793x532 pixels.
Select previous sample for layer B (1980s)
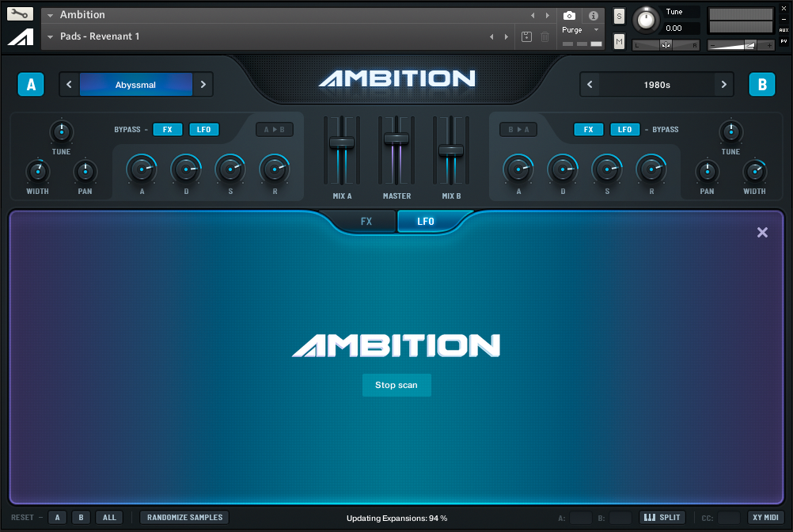(x=590, y=85)
